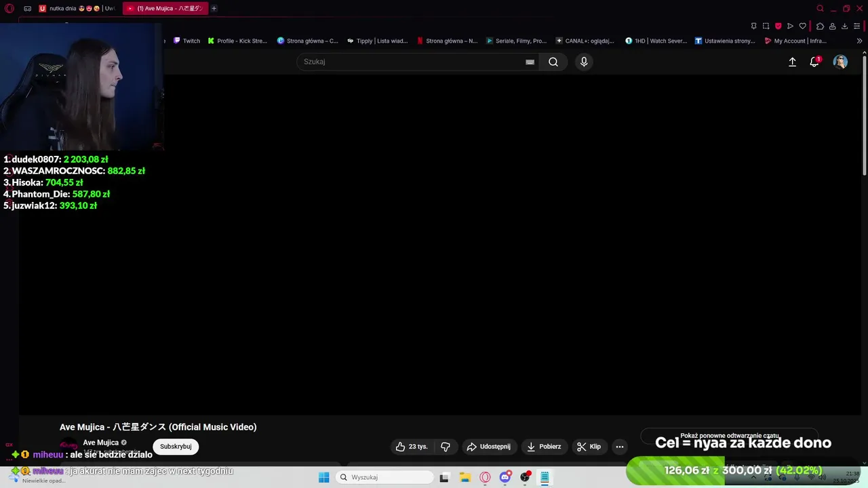Viewport: 868px width, 488px height.
Task: Click the 'Subskrybuj' button
Action: pos(176,447)
